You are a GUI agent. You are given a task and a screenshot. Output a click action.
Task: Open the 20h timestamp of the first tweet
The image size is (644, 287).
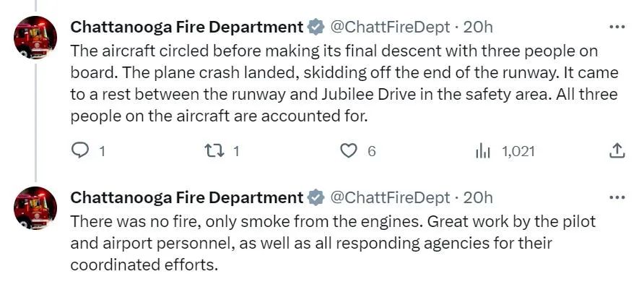(x=478, y=27)
